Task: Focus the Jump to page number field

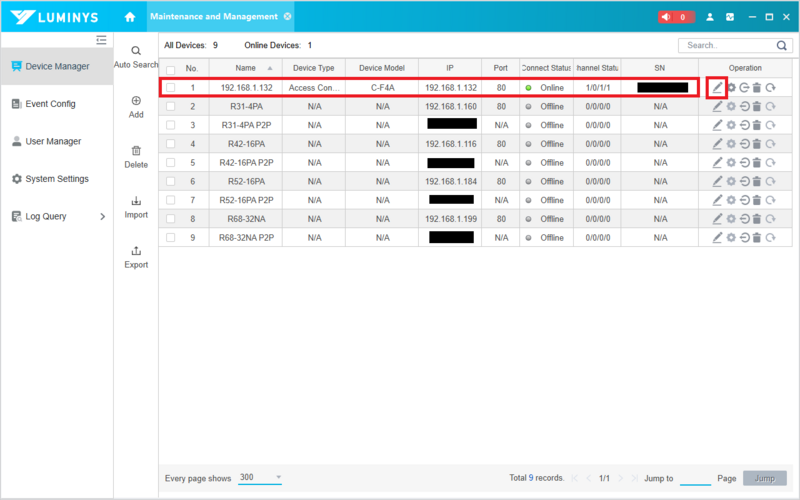Action: [695, 479]
